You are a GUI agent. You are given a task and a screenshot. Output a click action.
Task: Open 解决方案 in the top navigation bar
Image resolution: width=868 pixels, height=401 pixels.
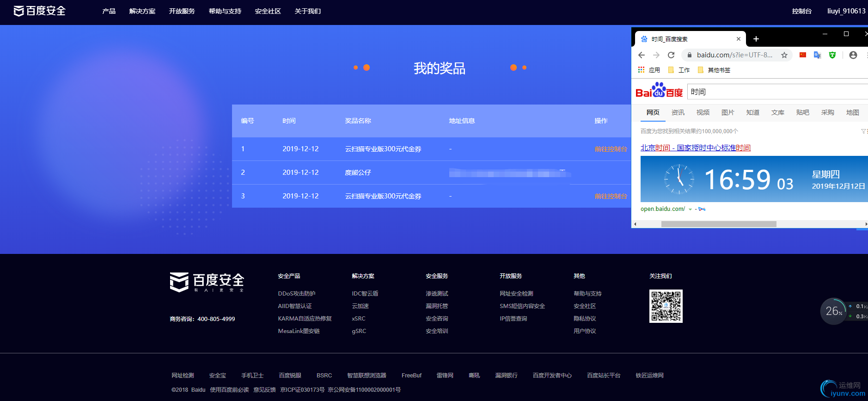[x=142, y=11]
